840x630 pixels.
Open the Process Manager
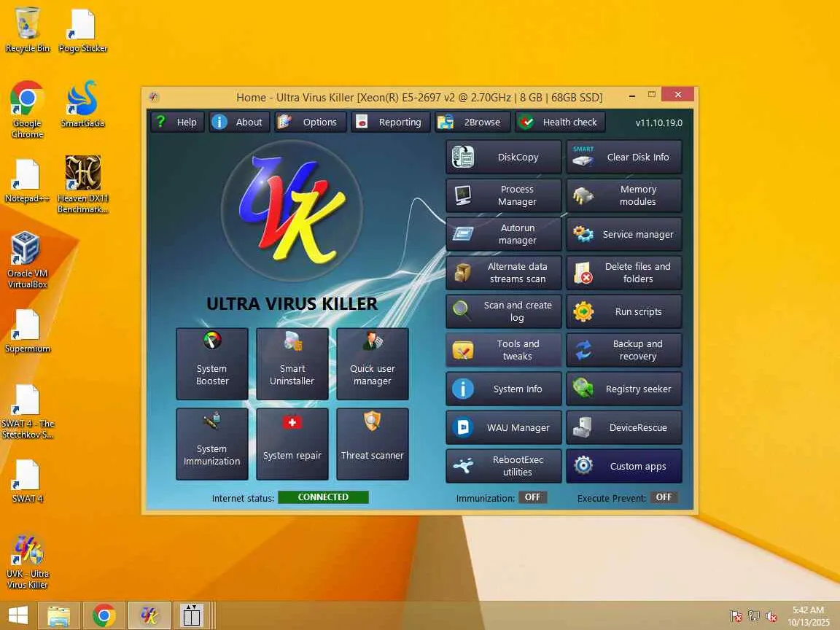coord(504,195)
